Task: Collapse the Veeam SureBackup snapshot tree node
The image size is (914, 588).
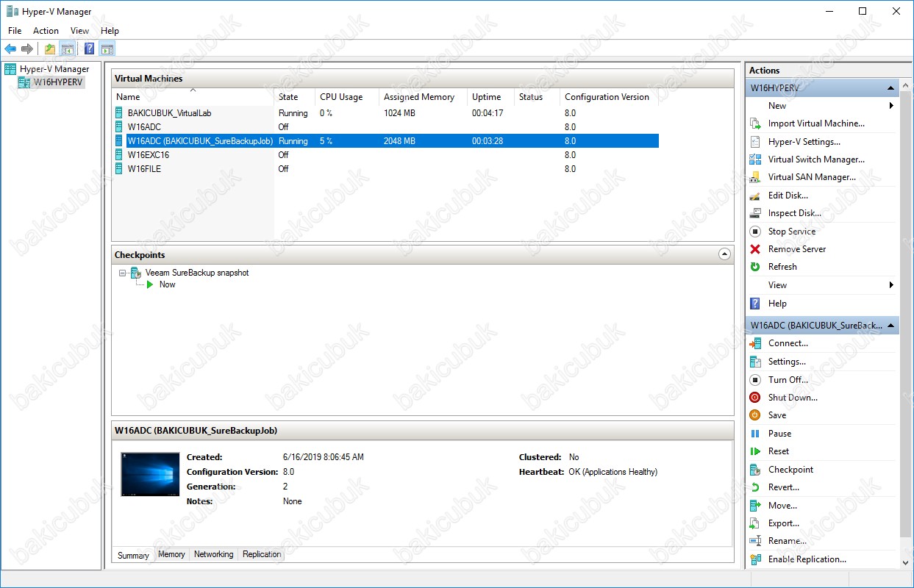Action: pyautogui.click(x=123, y=273)
